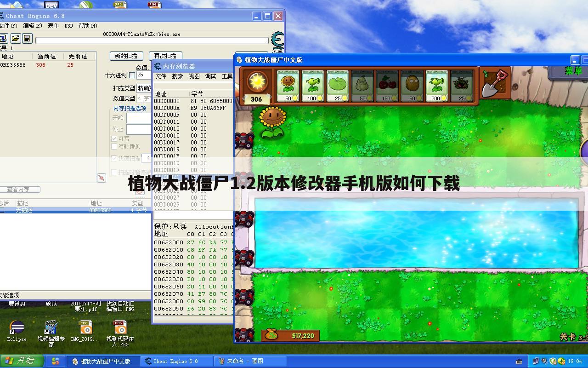The width and height of the screenshot is (588, 368).
Task: Open the Eclipse desktop shortcut
Action: (x=17, y=331)
